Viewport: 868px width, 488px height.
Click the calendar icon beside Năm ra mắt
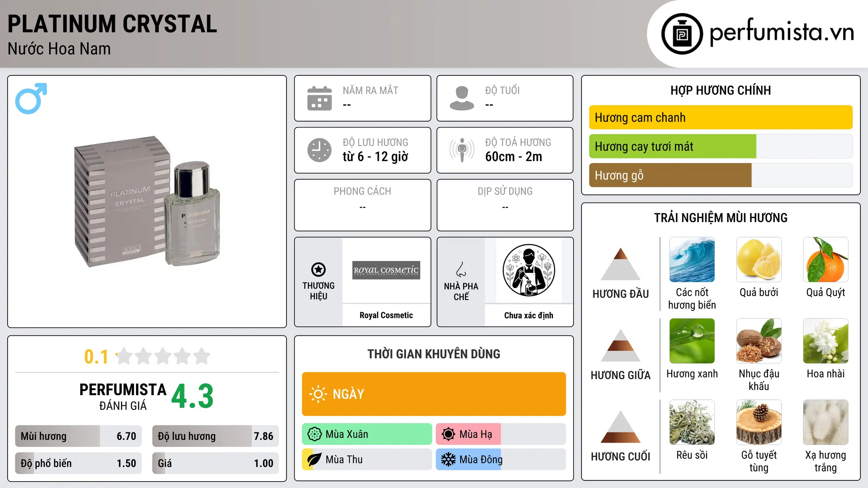320,98
